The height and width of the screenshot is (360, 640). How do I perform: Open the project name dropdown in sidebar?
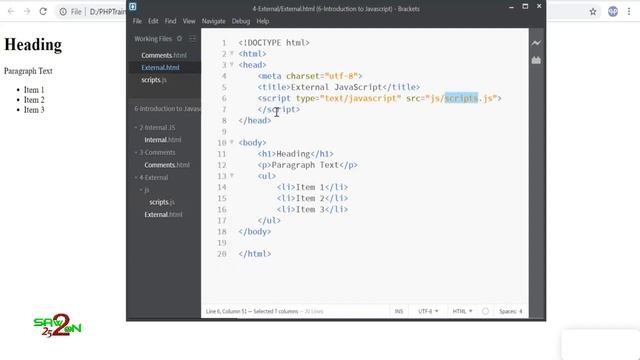[x=167, y=109]
